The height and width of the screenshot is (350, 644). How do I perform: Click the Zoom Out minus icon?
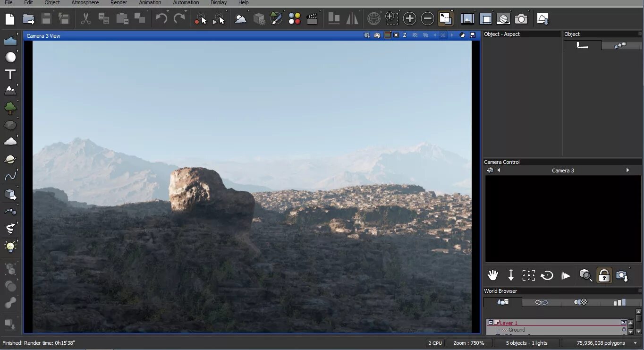tap(427, 19)
